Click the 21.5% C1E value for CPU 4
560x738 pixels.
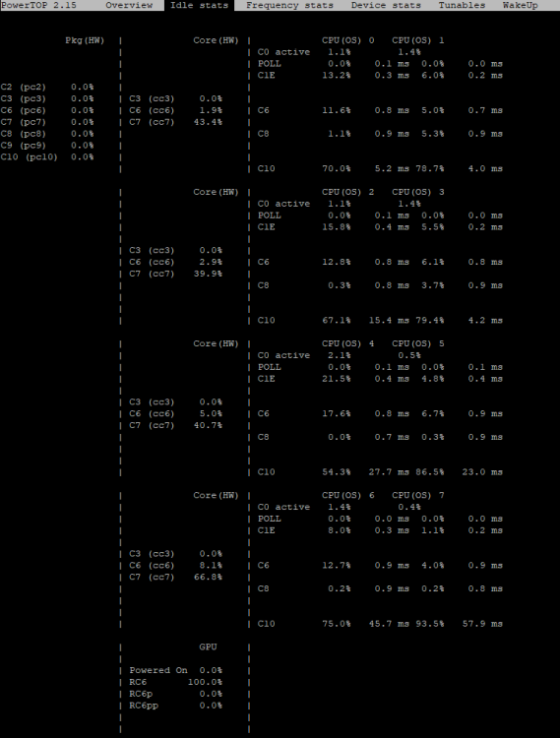pos(337,379)
